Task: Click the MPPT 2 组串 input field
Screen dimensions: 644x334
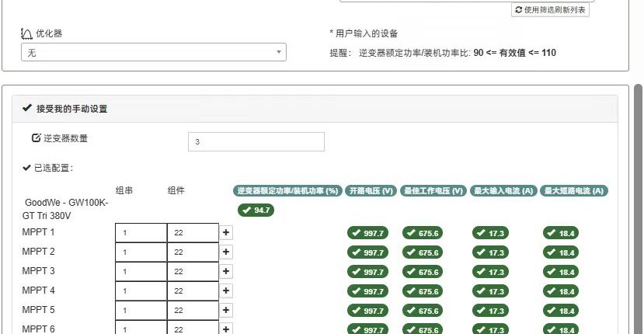Action: coord(141,252)
